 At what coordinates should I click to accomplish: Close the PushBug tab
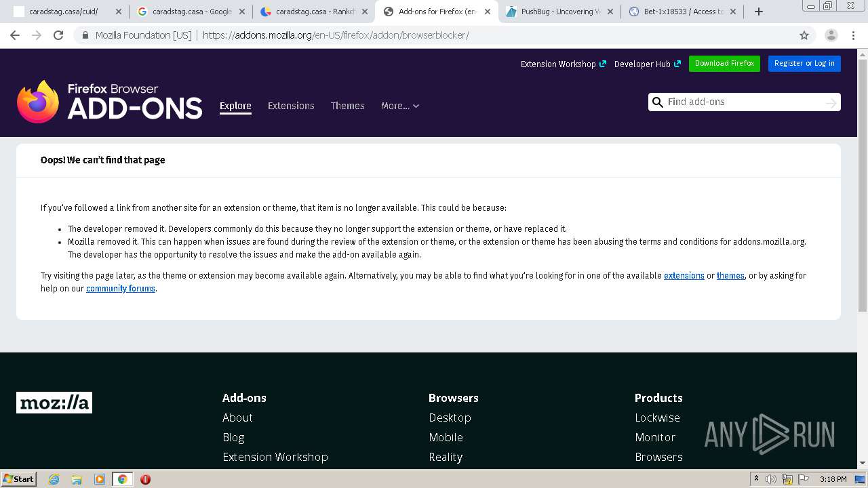coord(610,12)
